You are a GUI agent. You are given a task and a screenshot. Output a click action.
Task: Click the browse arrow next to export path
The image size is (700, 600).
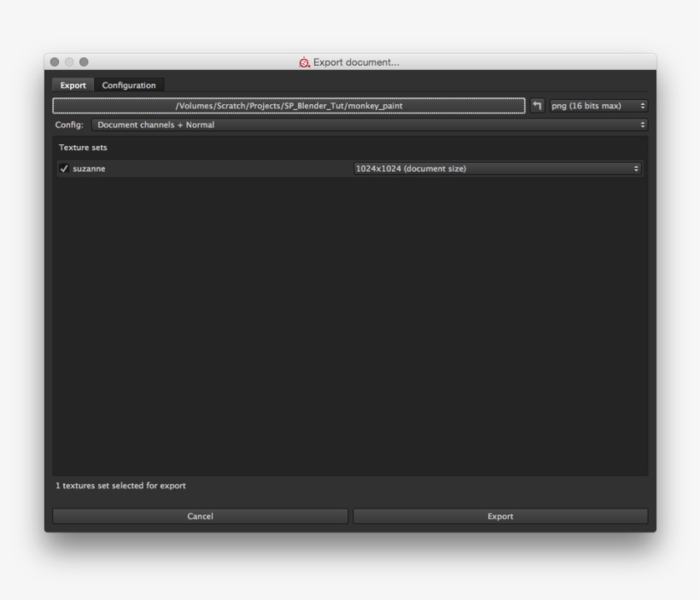click(x=537, y=104)
